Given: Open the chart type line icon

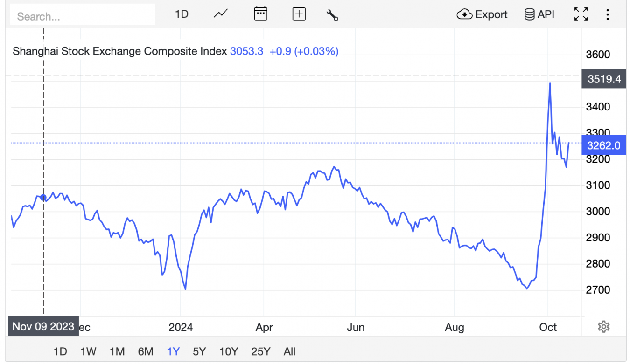Looking at the screenshot, I should (220, 14).
